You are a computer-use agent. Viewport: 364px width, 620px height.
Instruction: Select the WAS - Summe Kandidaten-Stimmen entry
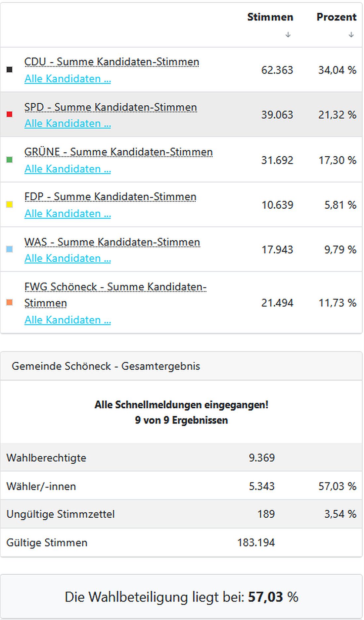point(112,242)
